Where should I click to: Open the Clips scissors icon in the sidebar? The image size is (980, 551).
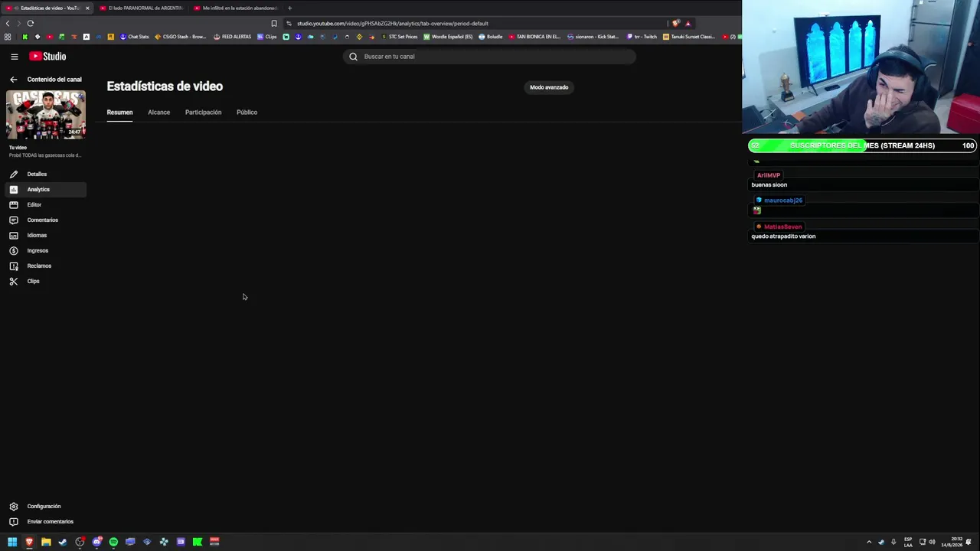13,282
